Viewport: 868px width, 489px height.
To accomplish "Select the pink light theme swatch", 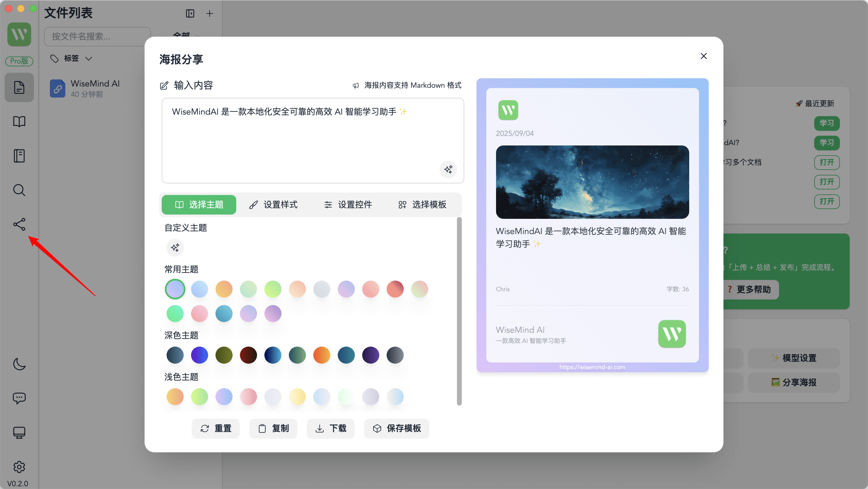I will pyautogui.click(x=248, y=397).
